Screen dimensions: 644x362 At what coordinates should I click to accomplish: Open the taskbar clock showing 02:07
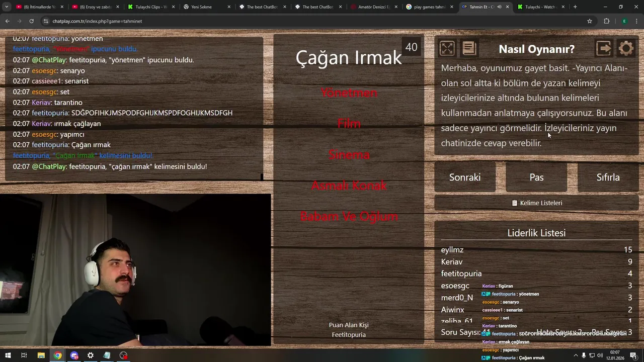615,355
